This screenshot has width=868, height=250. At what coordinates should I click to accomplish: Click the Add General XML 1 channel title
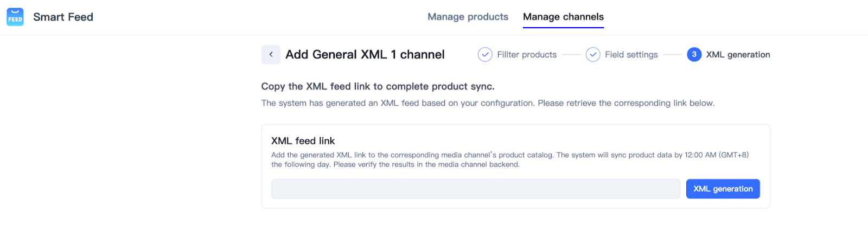365,55
